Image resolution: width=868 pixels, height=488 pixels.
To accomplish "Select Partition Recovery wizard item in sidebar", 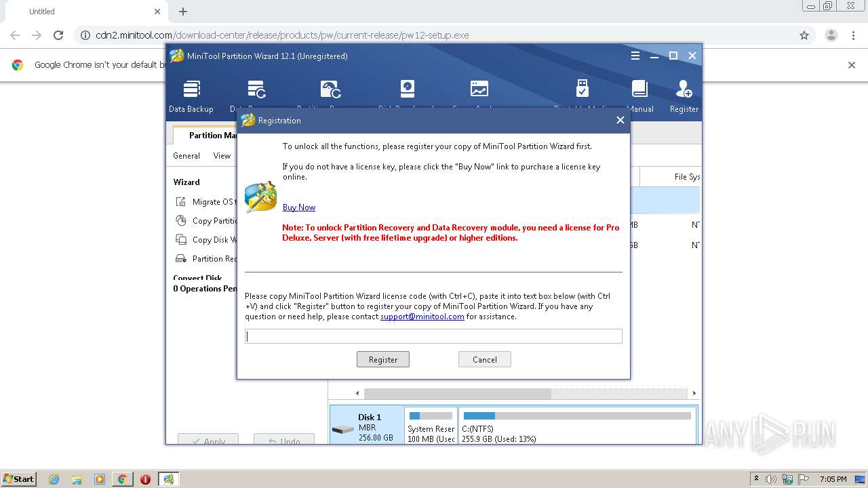I will [205, 258].
